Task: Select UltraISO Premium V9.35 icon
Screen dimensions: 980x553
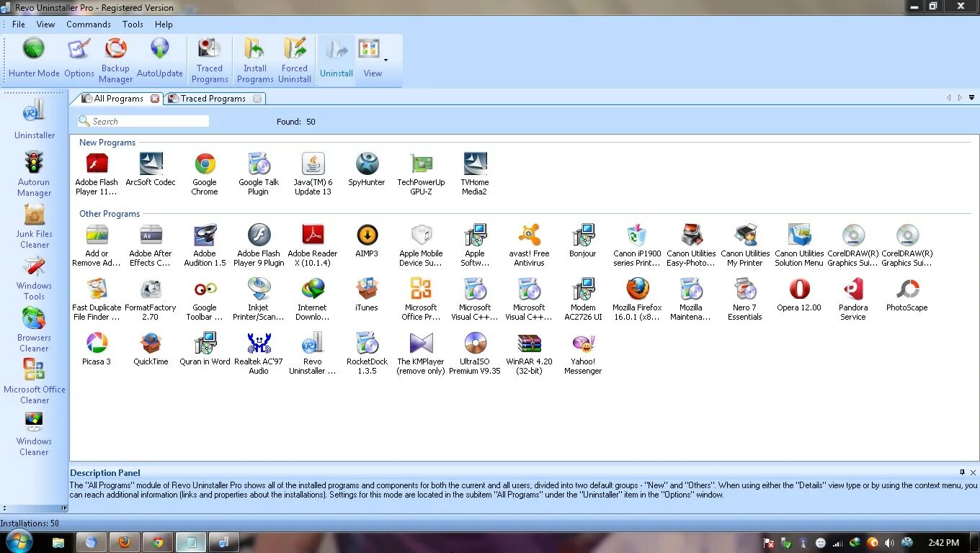Action: click(x=475, y=353)
